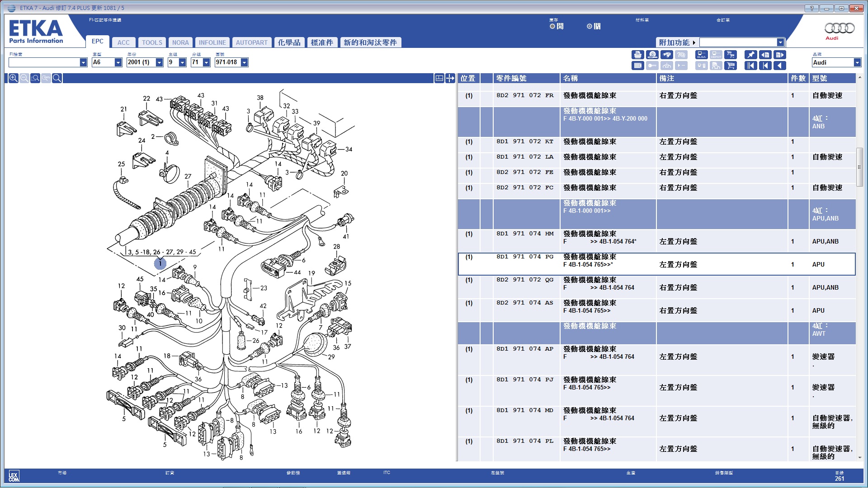The image size is (868, 488).
Task: Switch to the AUTOPART tab
Action: tap(251, 42)
